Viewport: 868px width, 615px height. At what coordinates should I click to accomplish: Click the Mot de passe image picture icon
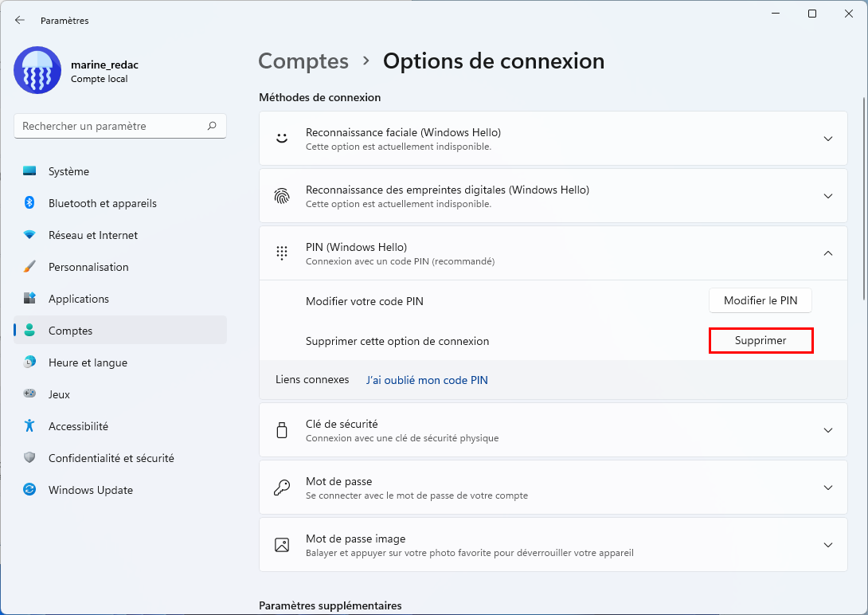[282, 545]
